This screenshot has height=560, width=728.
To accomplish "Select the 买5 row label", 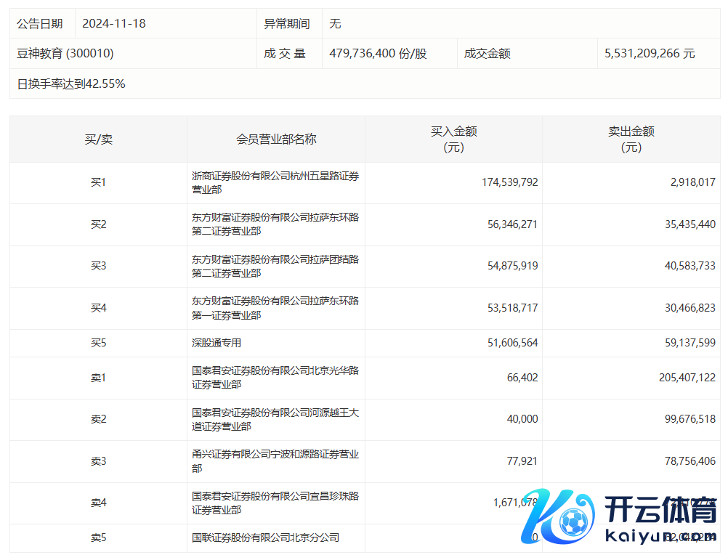I will coord(98,343).
